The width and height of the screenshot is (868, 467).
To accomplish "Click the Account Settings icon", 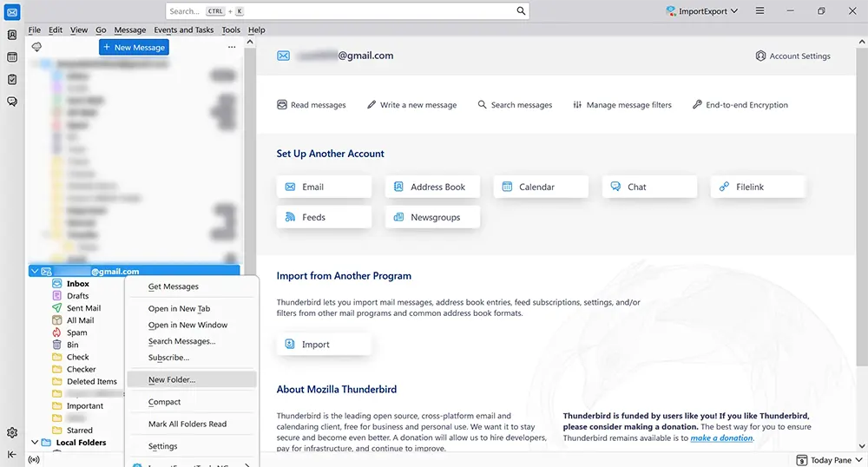I will (x=760, y=56).
